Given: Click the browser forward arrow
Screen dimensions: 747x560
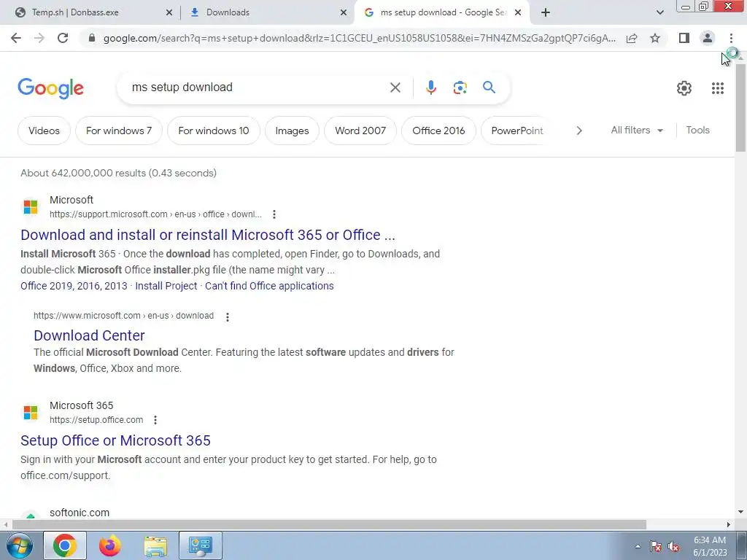Looking at the screenshot, I should coord(39,38).
